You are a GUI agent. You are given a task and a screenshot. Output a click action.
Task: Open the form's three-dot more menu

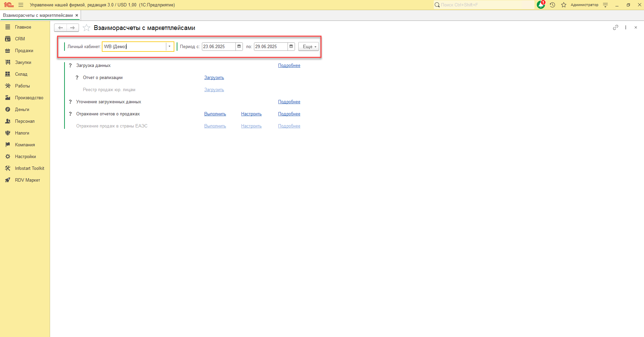(x=626, y=28)
